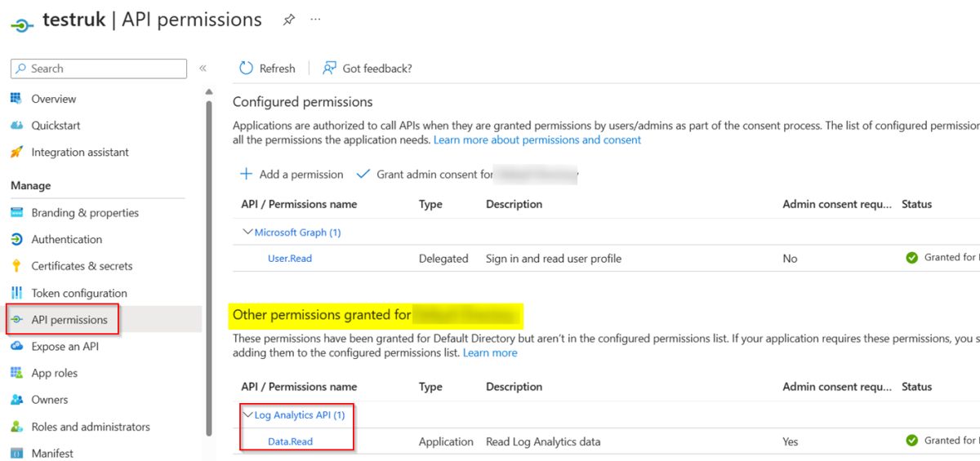Collapse the sidebar with the double-chevron icon
980x461 pixels.
click(203, 69)
